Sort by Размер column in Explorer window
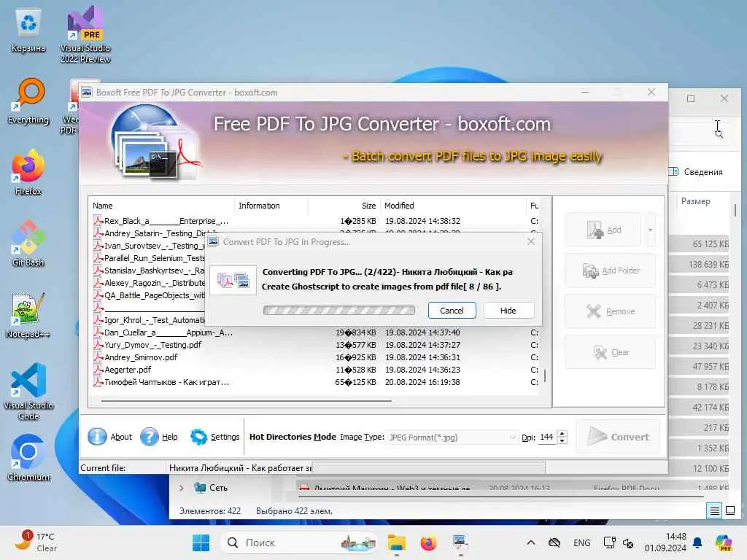This screenshot has height=560, width=747. click(x=695, y=201)
